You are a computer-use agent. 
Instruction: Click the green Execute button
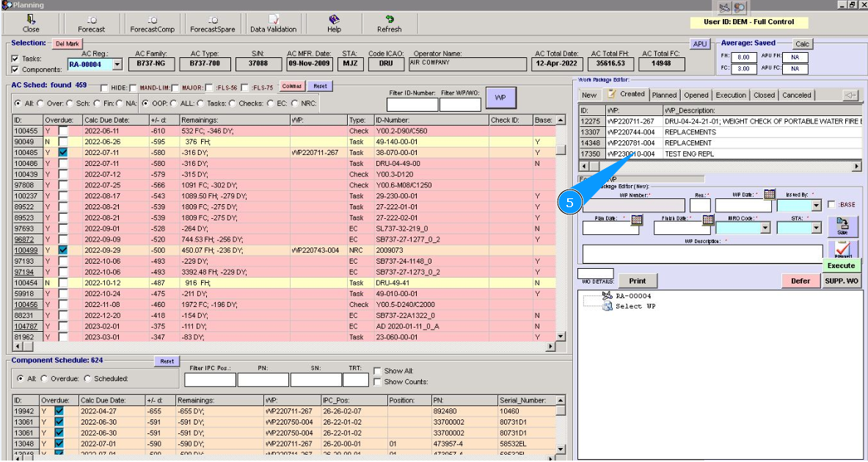click(x=841, y=266)
